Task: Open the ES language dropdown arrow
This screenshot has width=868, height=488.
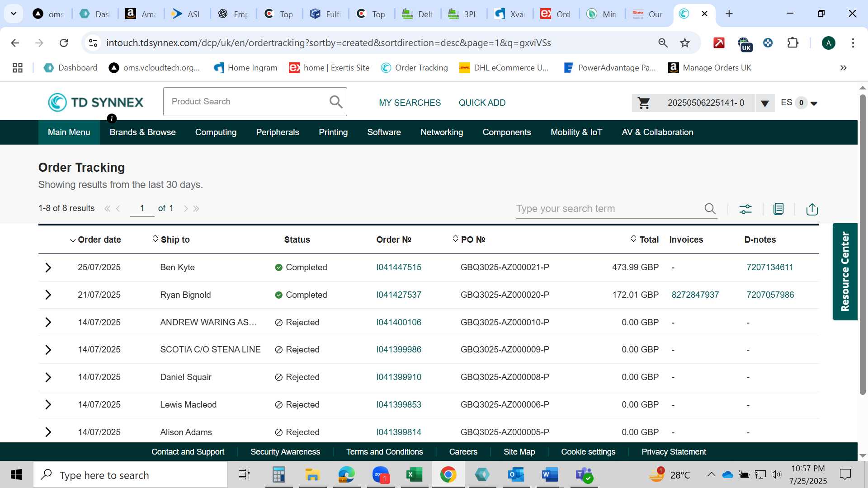Action: click(x=814, y=103)
